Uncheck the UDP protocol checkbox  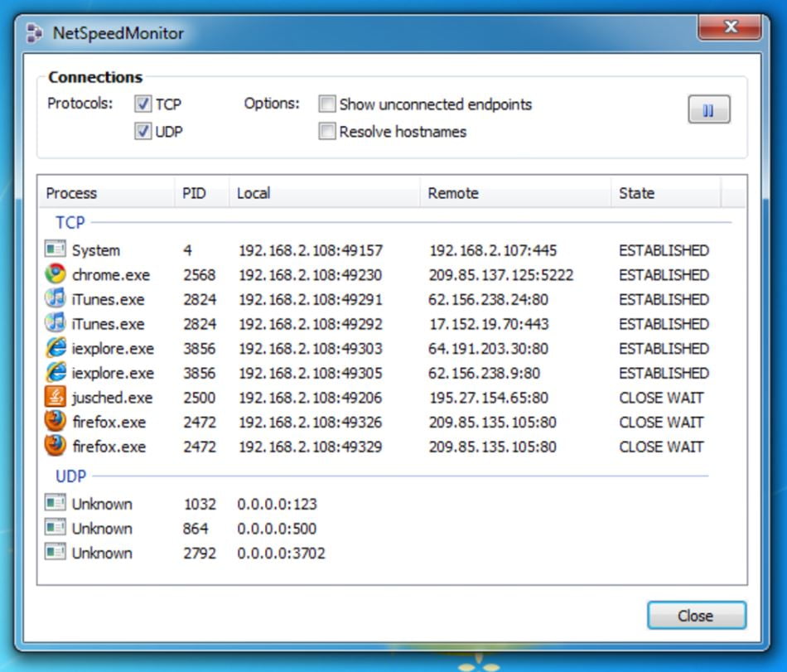[x=143, y=132]
